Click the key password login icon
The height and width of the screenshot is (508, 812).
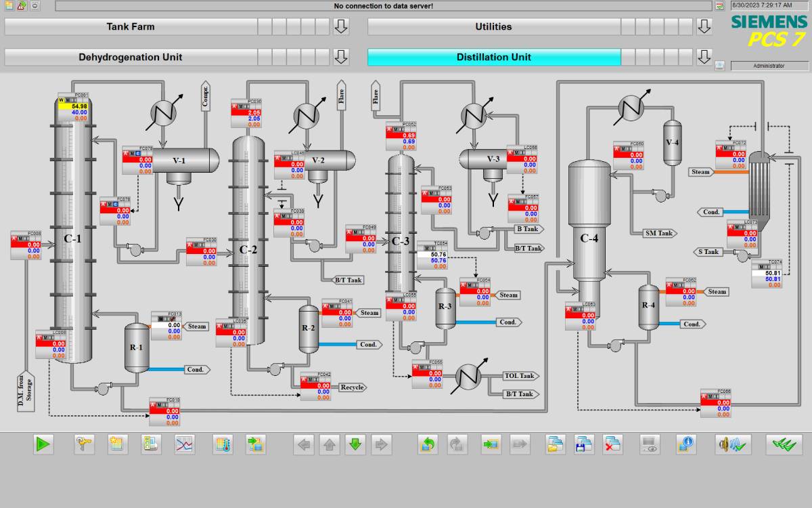85,444
